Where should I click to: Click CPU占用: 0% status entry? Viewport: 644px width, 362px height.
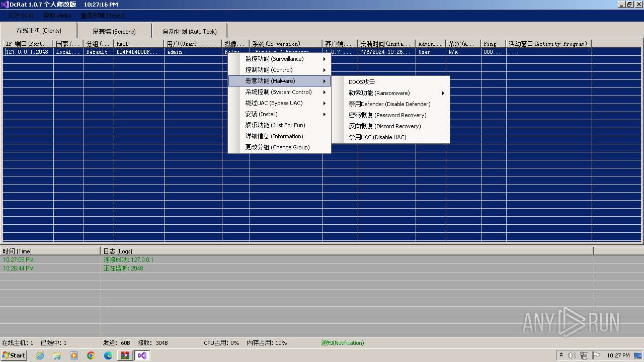pos(221,343)
